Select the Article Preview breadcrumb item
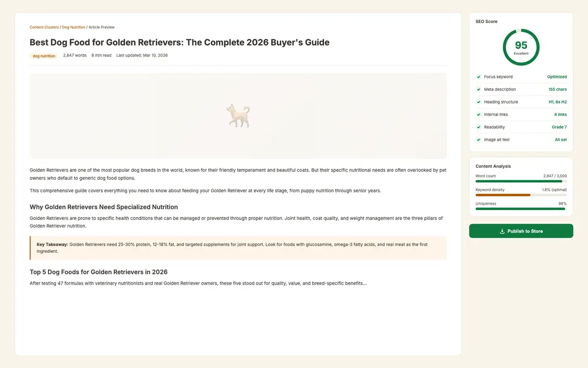The height and width of the screenshot is (368, 588). pos(101,27)
